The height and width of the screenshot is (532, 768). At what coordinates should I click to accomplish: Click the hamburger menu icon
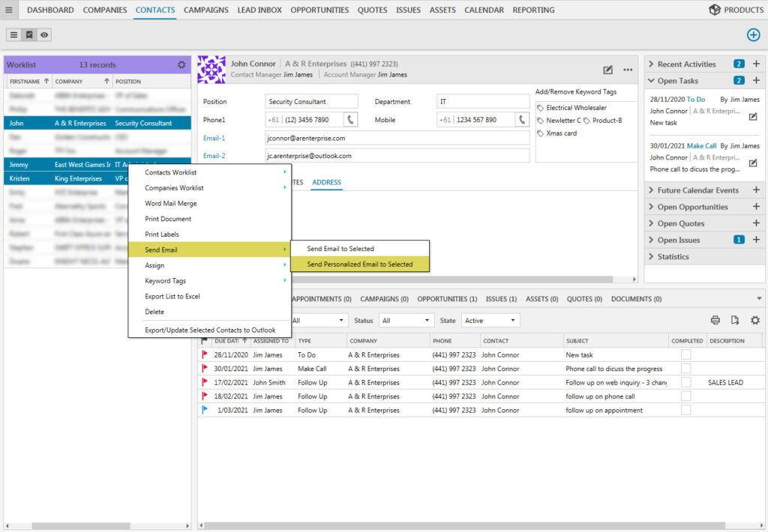click(x=9, y=10)
